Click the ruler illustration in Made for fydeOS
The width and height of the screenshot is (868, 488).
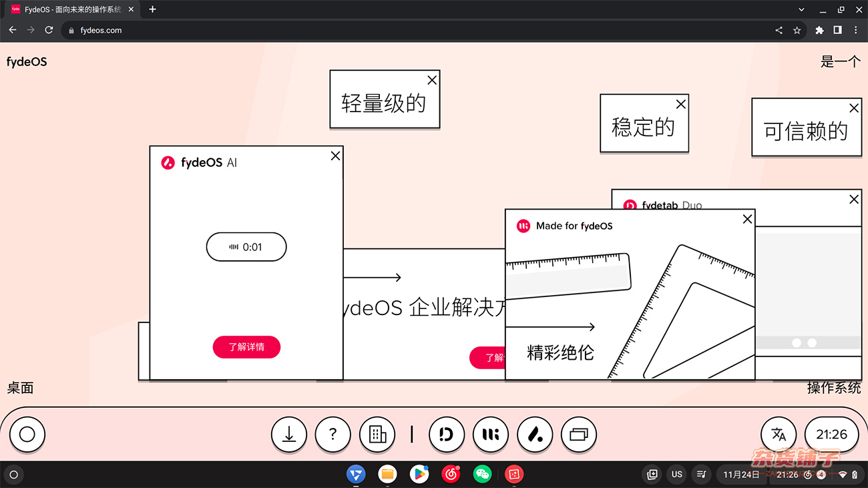click(568, 275)
